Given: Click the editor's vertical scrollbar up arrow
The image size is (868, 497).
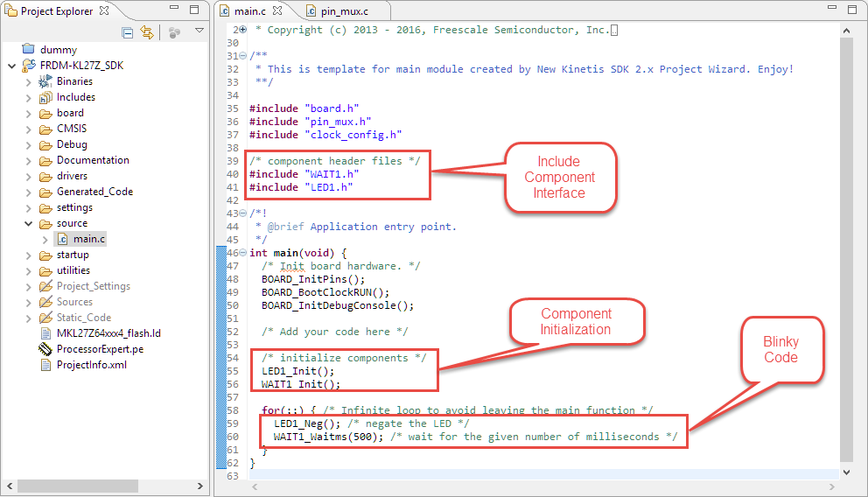Looking at the screenshot, I should tap(846, 31).
